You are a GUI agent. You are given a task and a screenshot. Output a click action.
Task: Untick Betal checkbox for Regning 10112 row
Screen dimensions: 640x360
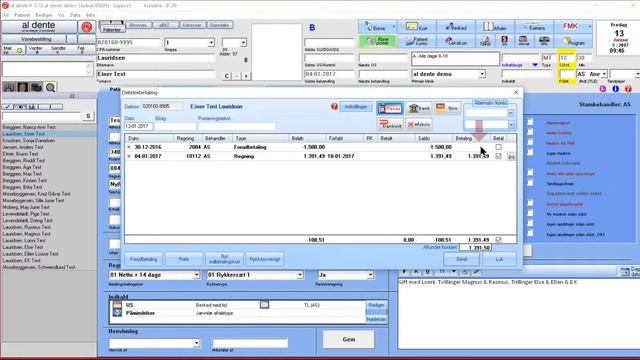pyautogui.click(x=498, y=156)
